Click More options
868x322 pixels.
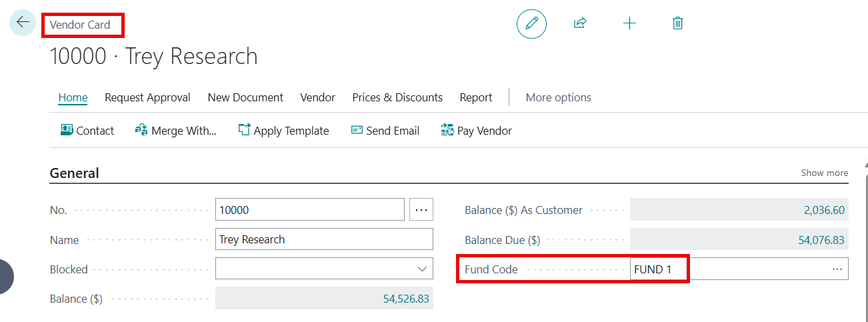(558, 97)
